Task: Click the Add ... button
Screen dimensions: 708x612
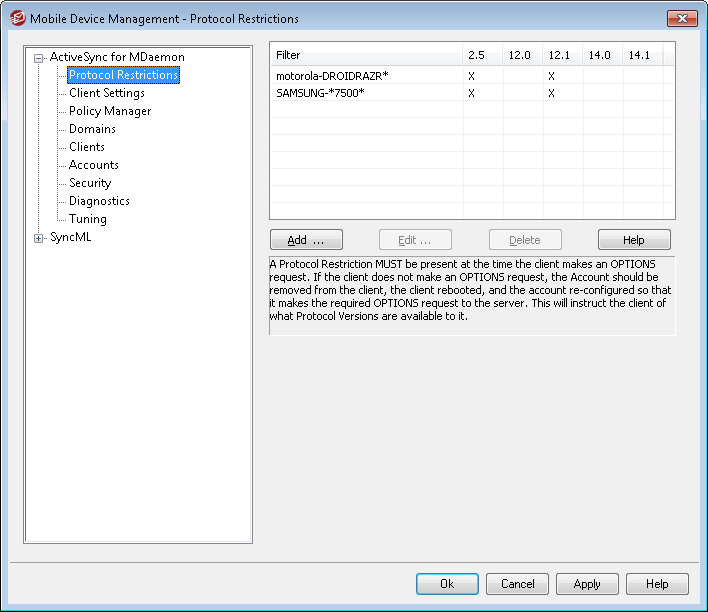Action: click(x=306, y=239)
